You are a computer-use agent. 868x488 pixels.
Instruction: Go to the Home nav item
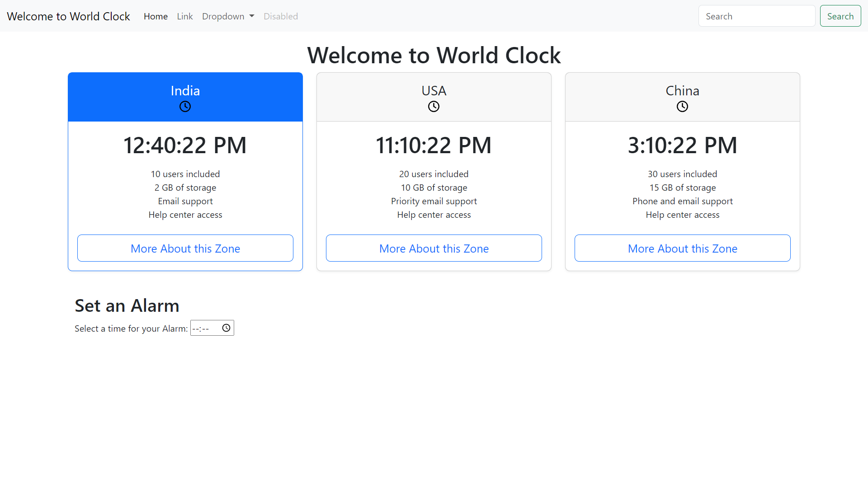(156, 16)
